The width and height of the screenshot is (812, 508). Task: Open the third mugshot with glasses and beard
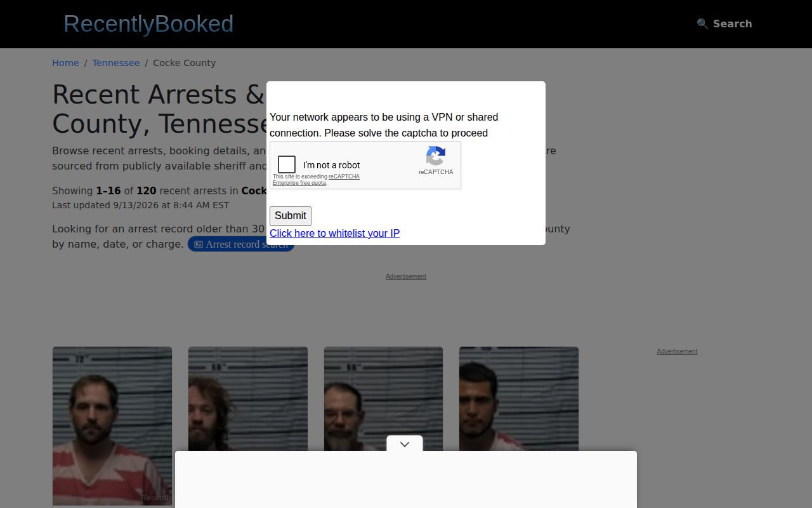click(x=383, y=399)
